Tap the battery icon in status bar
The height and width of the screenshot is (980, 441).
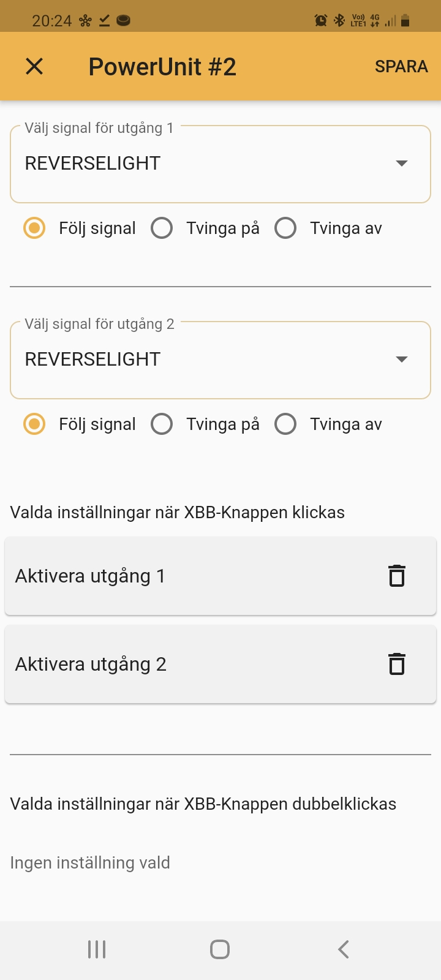(x=405, y=20)
